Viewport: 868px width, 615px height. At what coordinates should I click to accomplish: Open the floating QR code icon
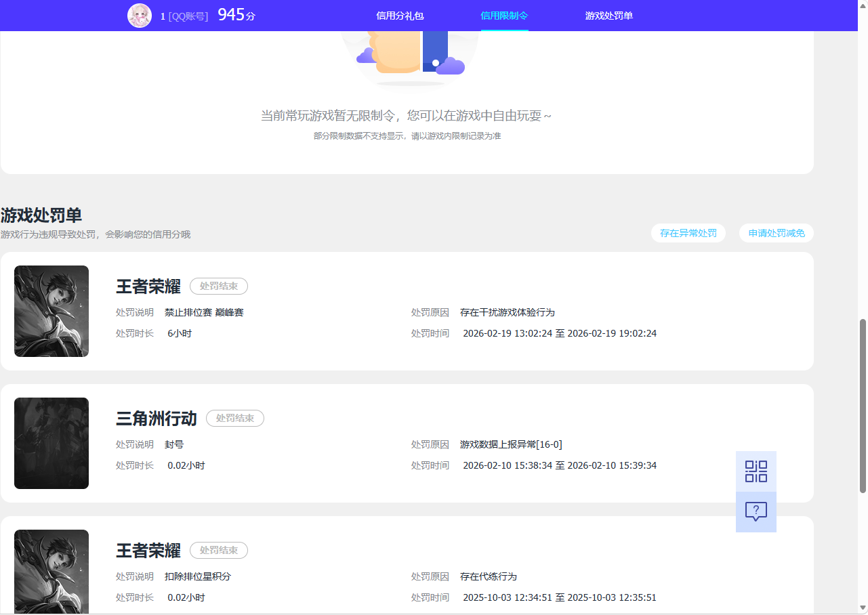pos(756,471)
